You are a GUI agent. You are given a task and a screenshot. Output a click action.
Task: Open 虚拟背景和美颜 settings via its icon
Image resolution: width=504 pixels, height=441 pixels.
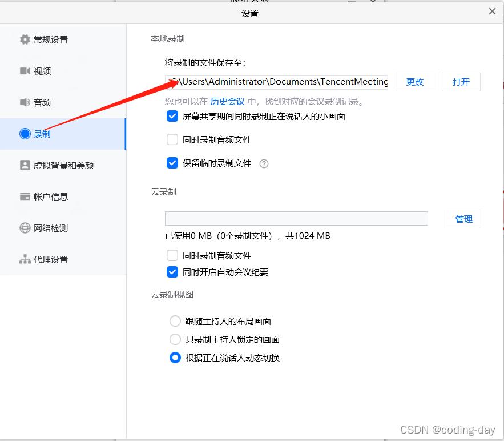click(x=25, y=165)
